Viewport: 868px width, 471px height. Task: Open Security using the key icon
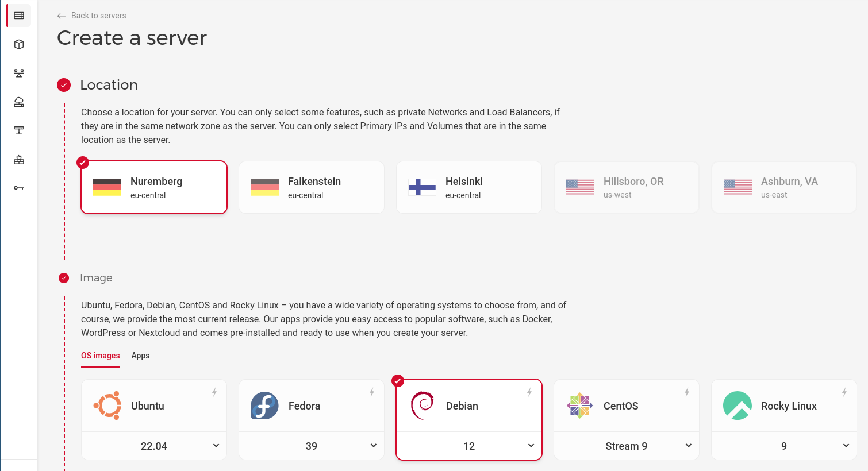pyautogui.click(x=18, y=187)
